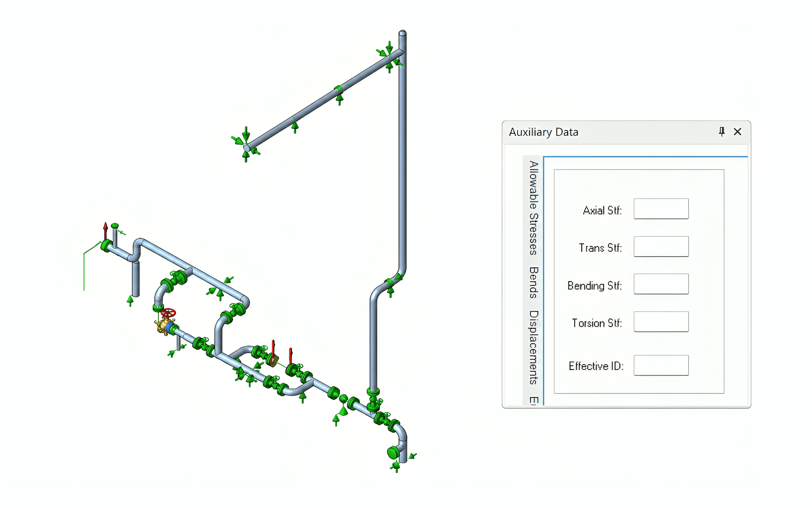This screenshot has width=812, height=508.
Task: Pin the Auxiliary Data panel
Action: click(722, 131)
